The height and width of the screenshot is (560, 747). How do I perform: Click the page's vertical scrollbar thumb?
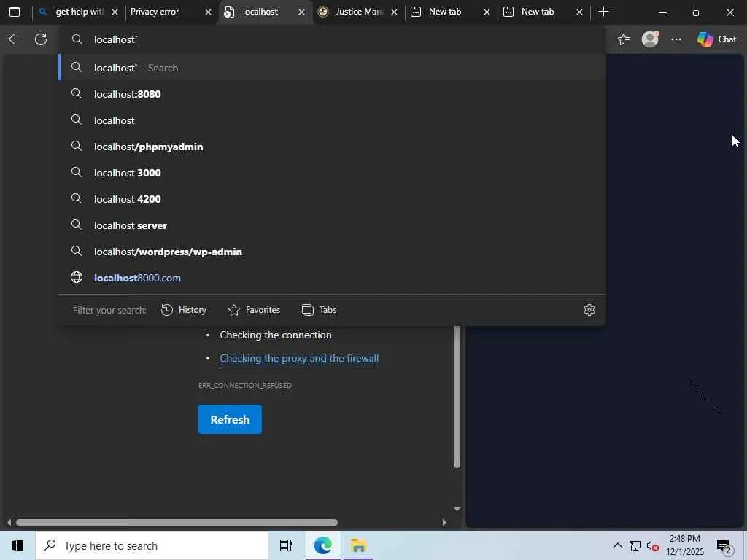457,397
